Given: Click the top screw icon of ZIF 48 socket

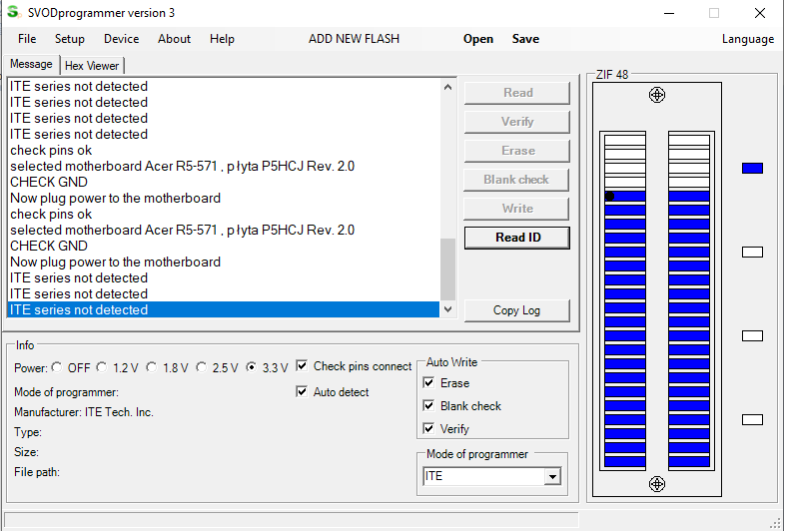Looking at the screenshot, I should [x=657, y=95].
